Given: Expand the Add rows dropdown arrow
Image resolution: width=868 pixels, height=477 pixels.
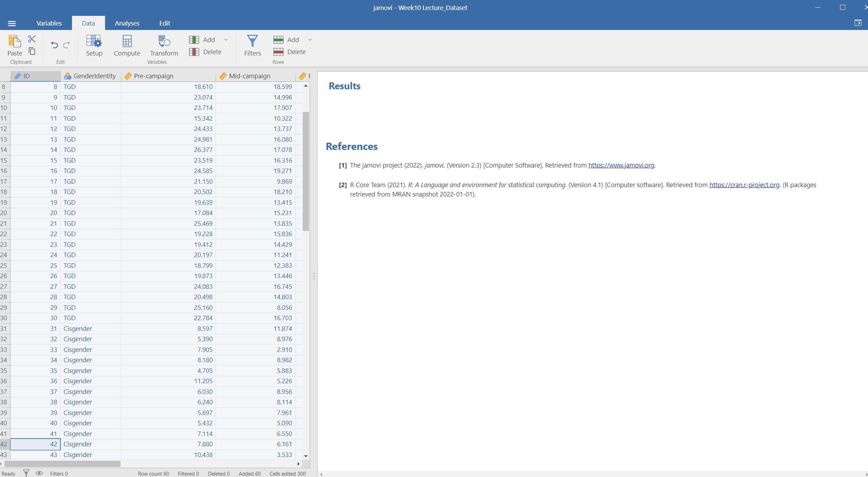Looking at the screenshot, I should [310, 40].
